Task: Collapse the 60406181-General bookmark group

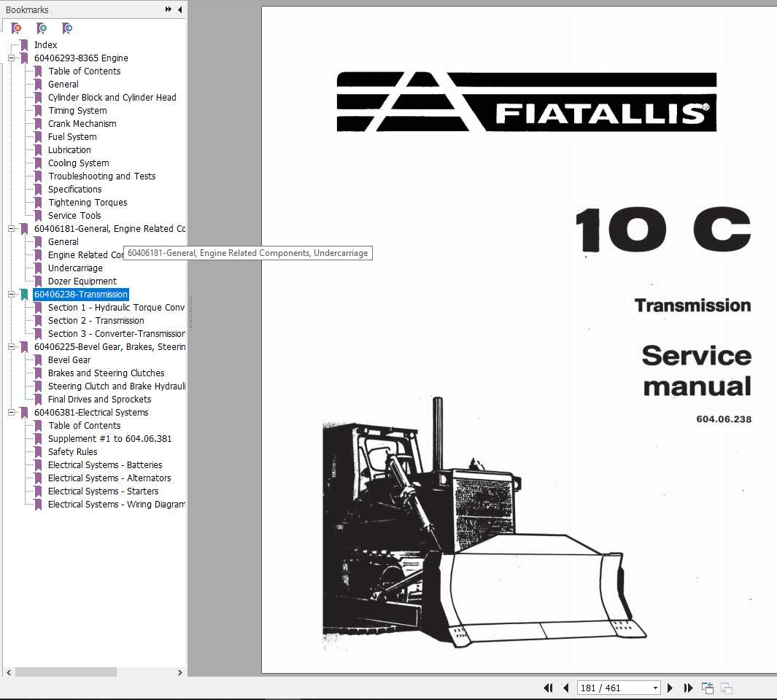Action: (11, 228)
